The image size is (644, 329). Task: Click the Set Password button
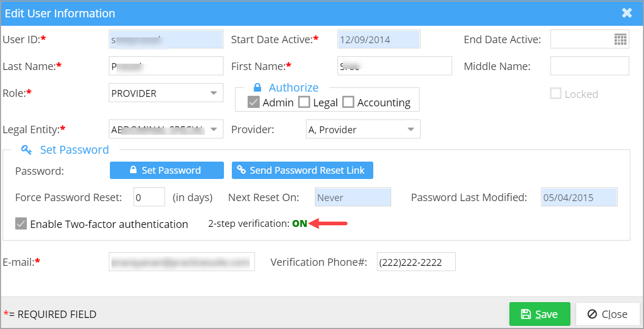(167, 171)
